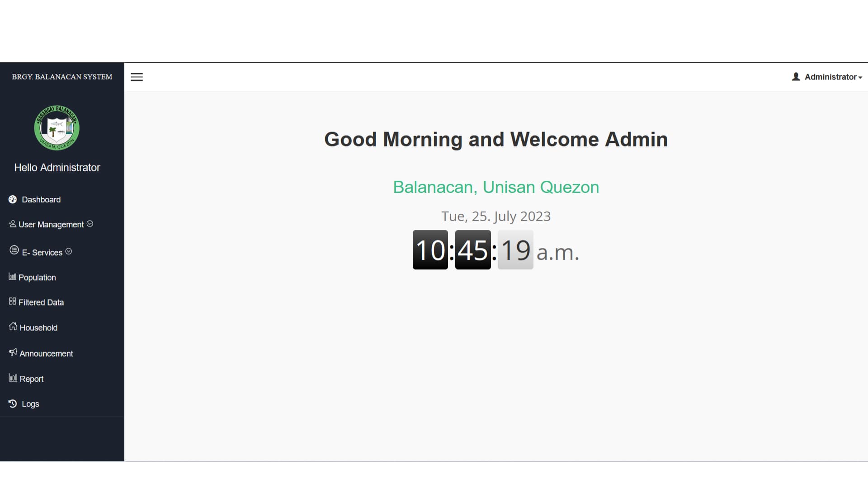Viewport: 868px width, 488px height.
Task: Go to Household page
Action: pos(38,328)
